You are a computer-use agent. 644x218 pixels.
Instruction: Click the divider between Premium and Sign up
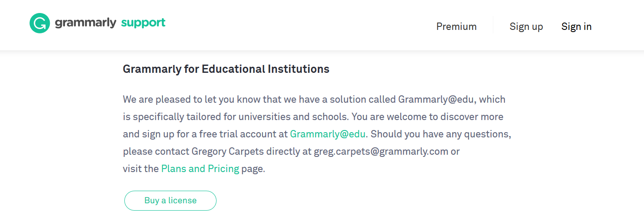[493, 25]
